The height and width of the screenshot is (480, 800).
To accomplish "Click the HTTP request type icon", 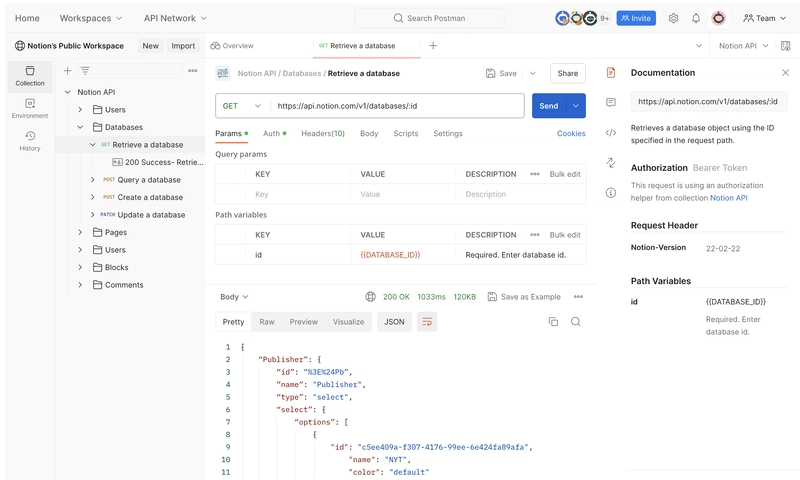I will 223,73.
